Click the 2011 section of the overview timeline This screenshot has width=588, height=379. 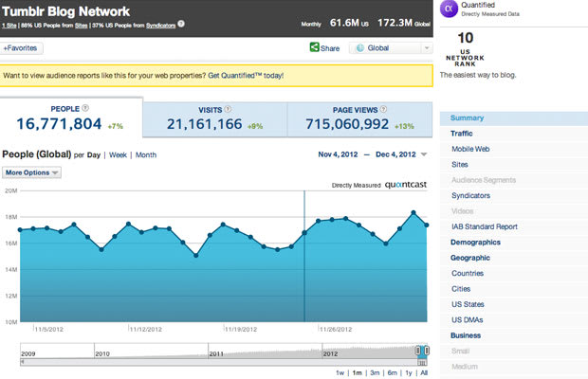point(265,351)
